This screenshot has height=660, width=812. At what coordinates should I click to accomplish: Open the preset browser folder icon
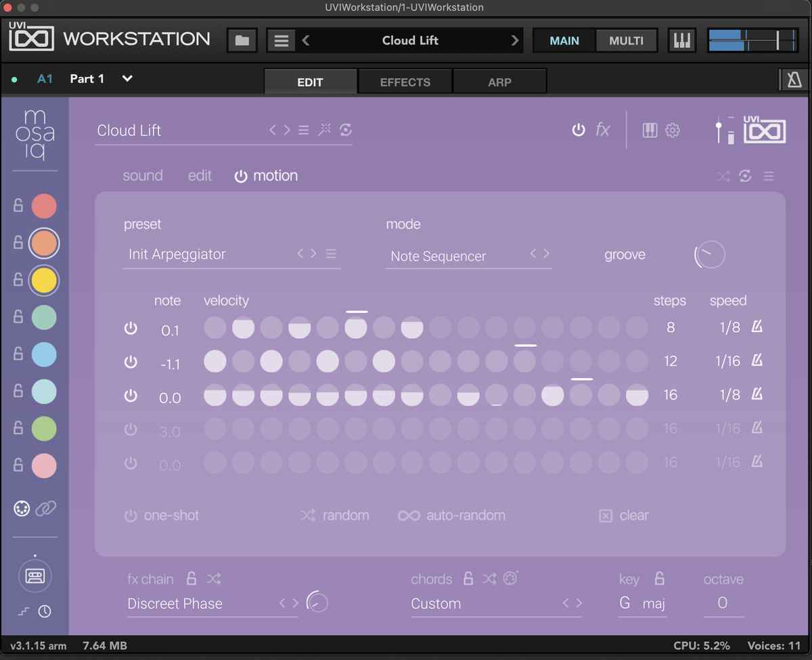(x=242, y=41)
